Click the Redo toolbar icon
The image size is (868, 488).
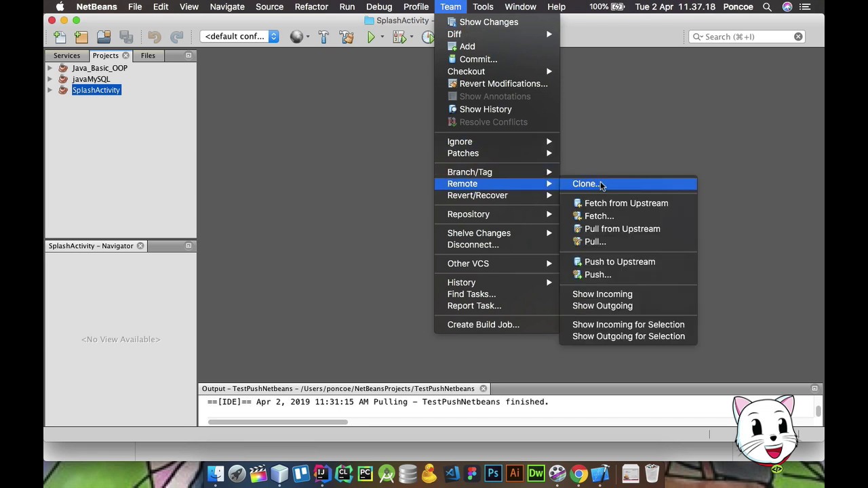click(176, 37)
